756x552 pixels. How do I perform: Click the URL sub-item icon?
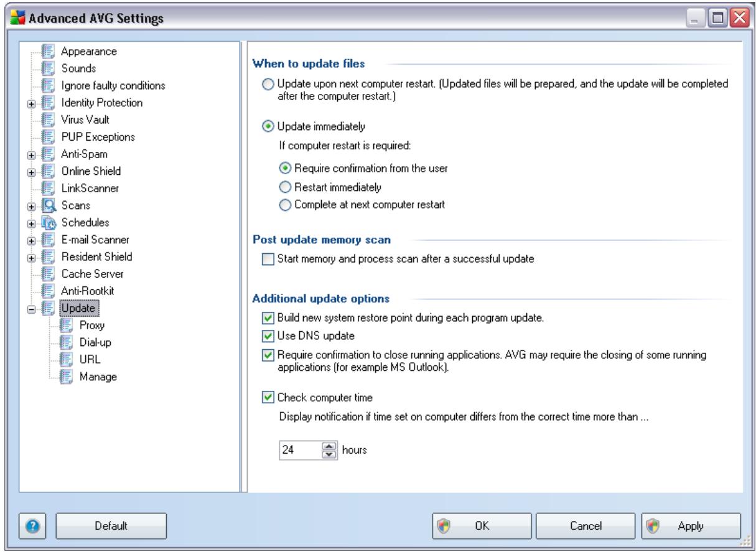coord(67,359)
